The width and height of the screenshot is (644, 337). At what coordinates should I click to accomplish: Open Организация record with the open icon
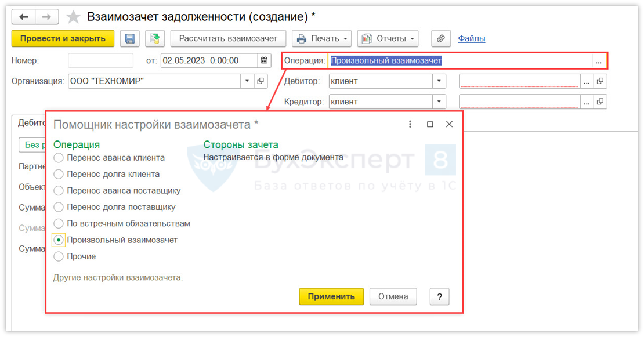(261, 81)
